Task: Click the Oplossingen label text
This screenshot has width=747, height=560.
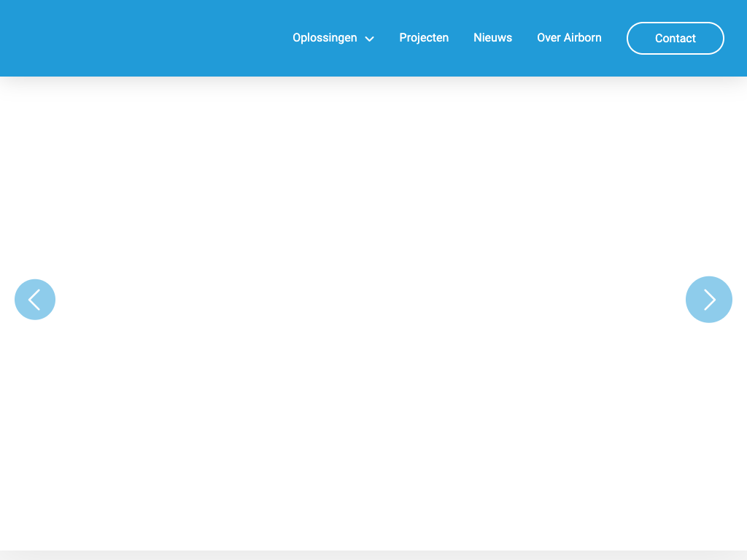Action: click(x=325, y=38)
